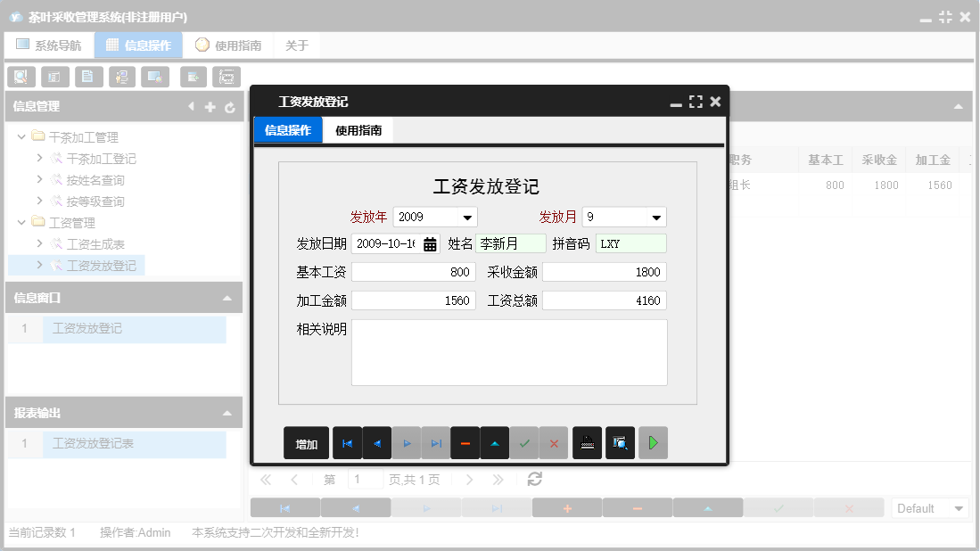This screenshot has height=551, width=980.
Task: Add a new node via the plus icon
Action: [x=210, y=106]
